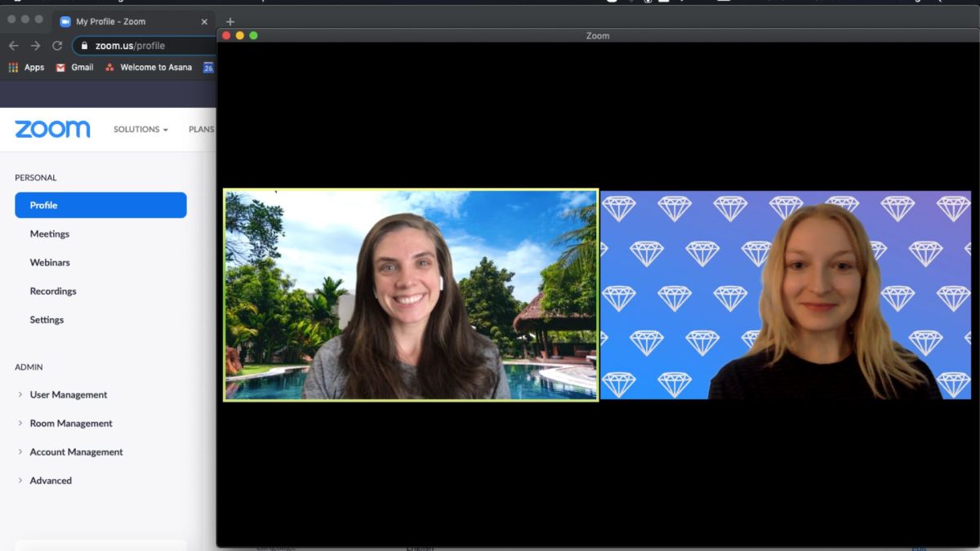Open the Gmail bookmark
This screenshot has height=551, width=980.
(x=74, y=68)
